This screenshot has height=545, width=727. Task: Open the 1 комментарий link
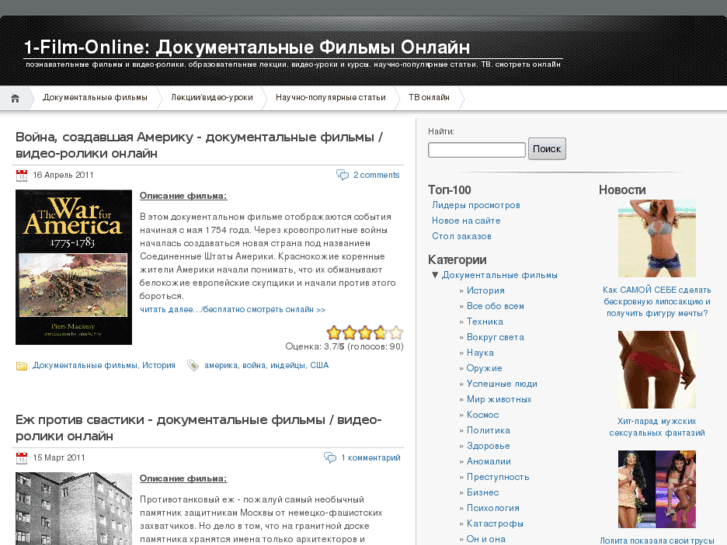click(370, 458)
